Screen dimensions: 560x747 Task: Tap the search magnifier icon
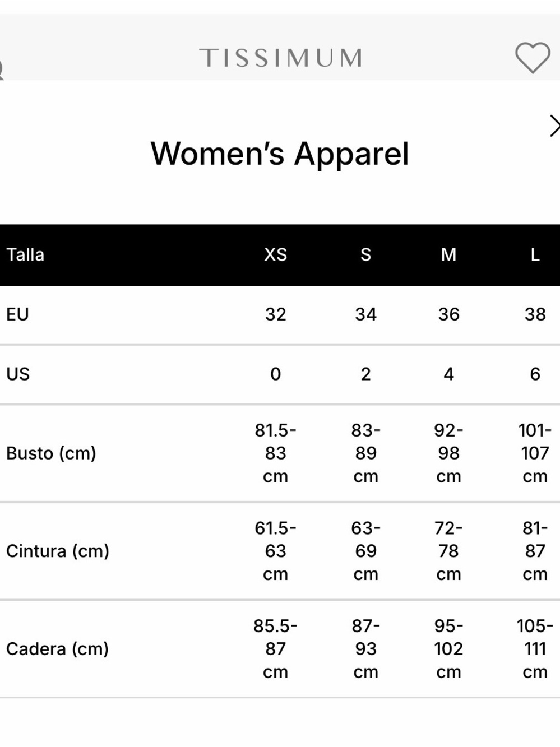pos(2,70)
